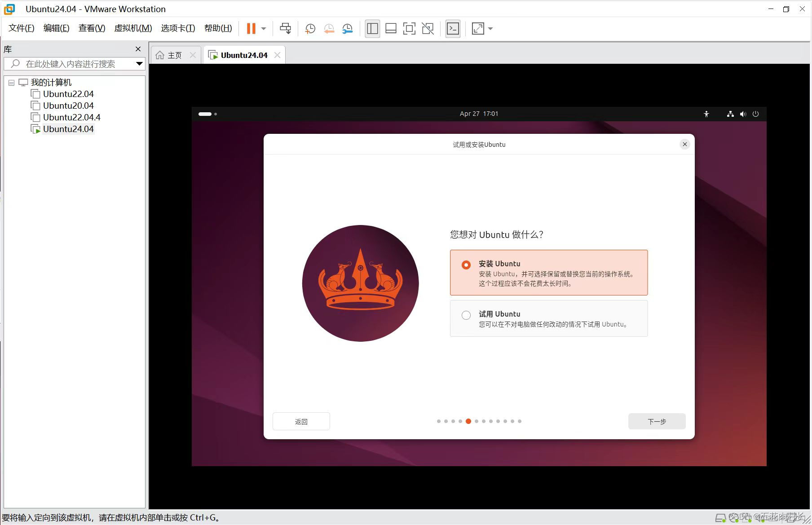Click the Ubuntu crown logo image
812x525 pixels.
tap(361, 283)
